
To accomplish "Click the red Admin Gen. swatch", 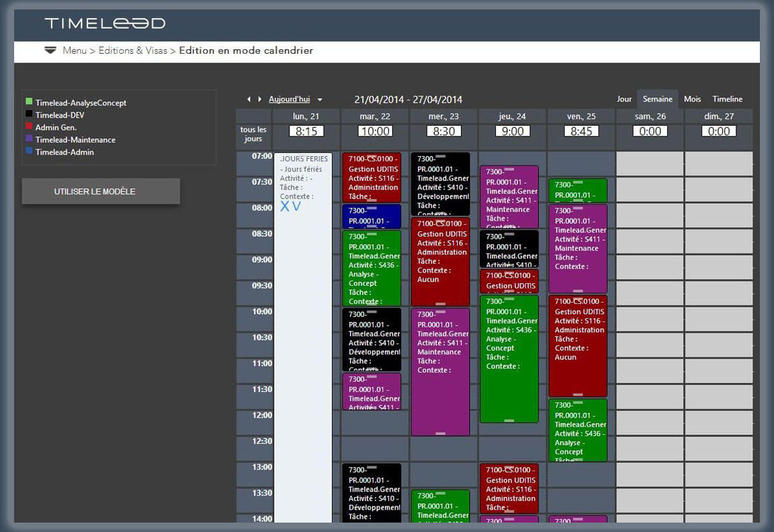I will pos(29,126).
